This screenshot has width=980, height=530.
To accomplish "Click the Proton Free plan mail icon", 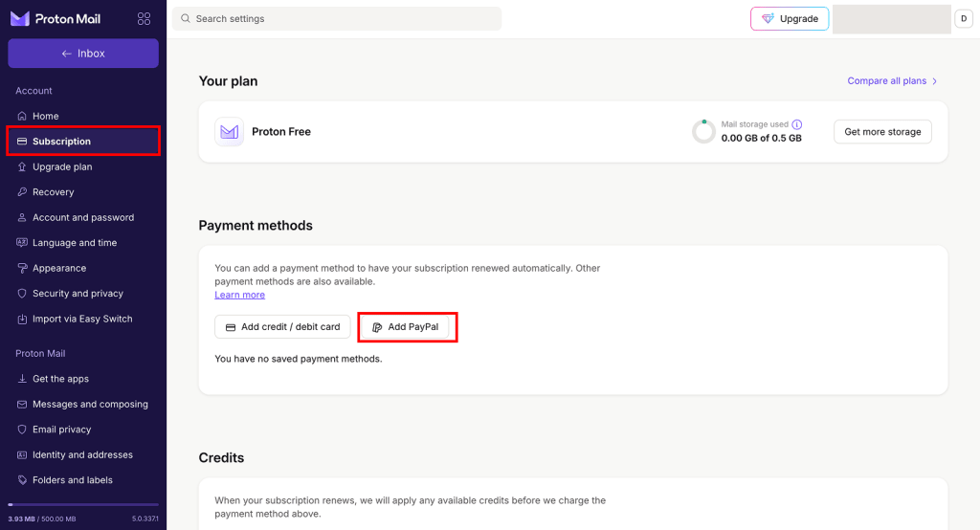I will (230, 132).
